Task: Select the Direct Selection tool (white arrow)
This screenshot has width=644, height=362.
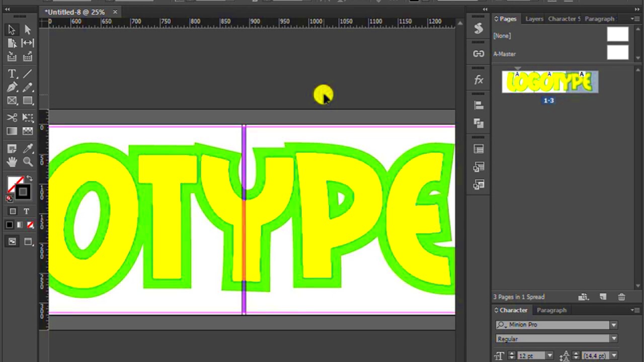Action: [x=28, y=30]
